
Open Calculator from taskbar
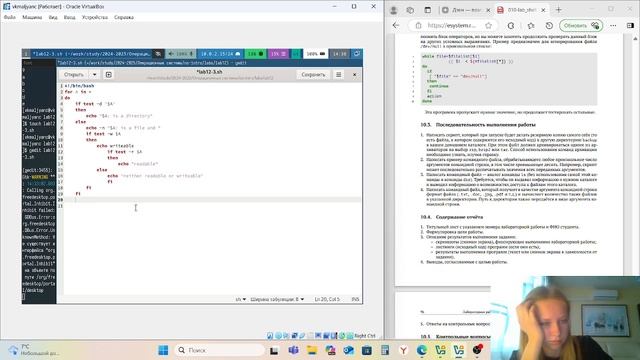(x=384, y=350)
